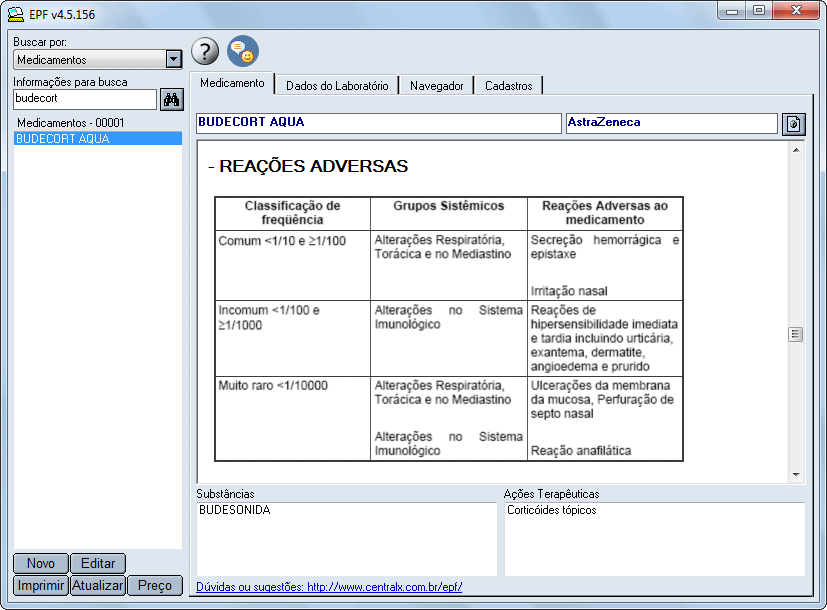Screen dimensions: 827x610
Task: Maximize the EPF window
Action: tap(759, 11)
